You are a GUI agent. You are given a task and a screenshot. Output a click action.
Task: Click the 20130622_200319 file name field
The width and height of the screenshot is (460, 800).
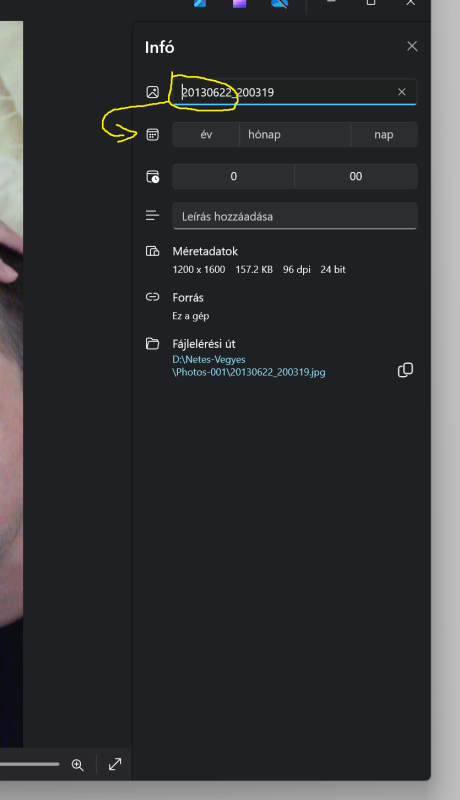(295, 92)
